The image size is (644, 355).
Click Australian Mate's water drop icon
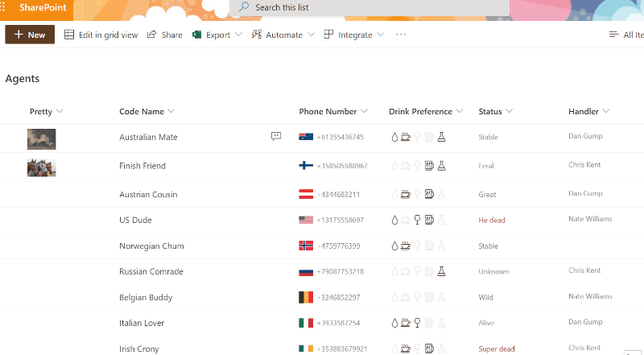394,137
